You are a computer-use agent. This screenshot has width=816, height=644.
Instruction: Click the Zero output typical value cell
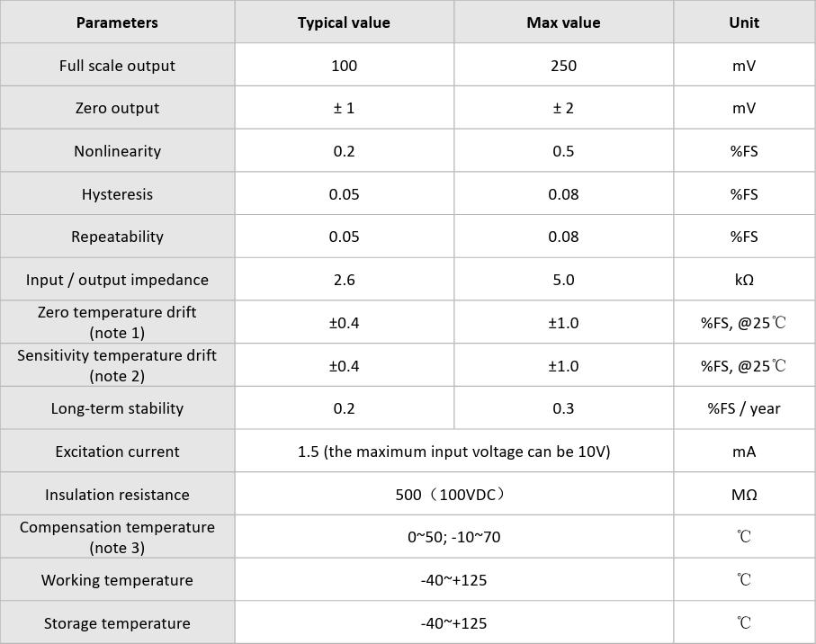click(x=344, y=108)
